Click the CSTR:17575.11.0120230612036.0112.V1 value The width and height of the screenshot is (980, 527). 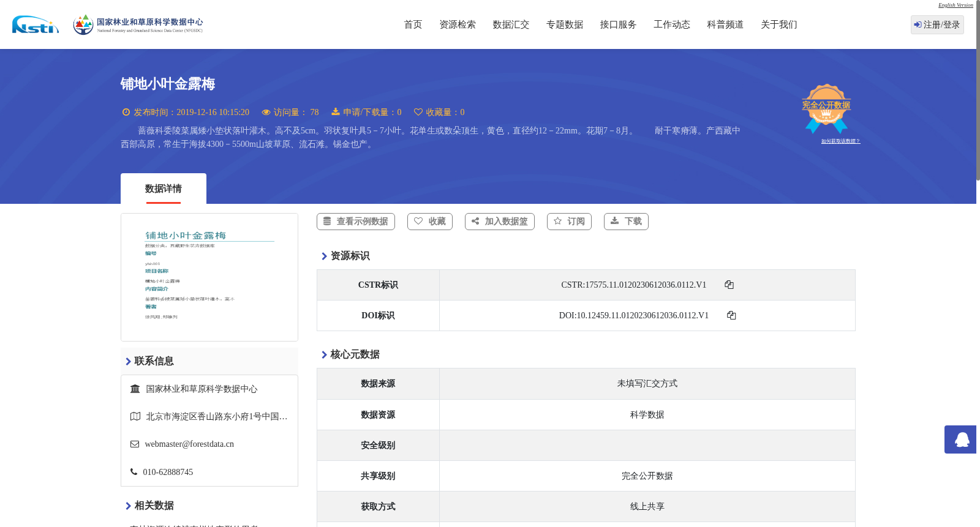[x=634, y=285]
